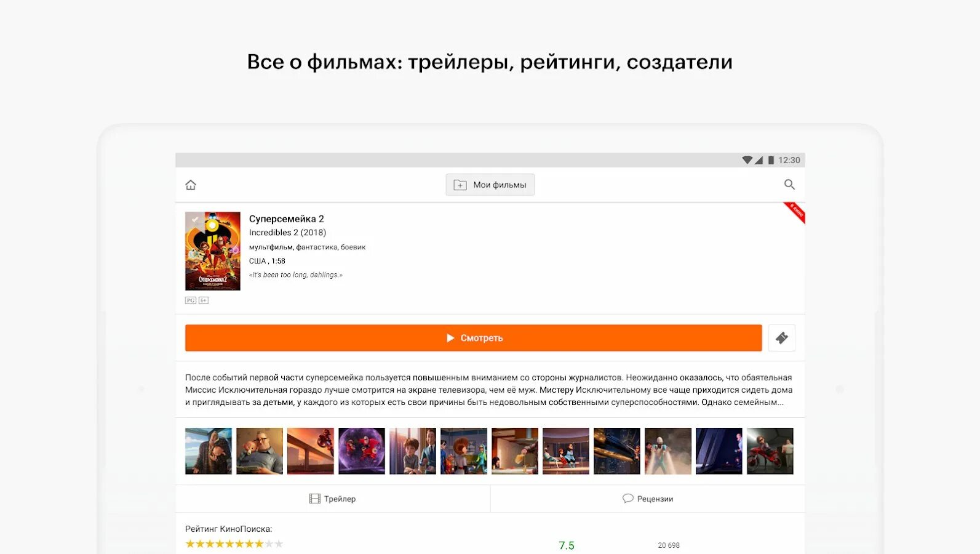Expand the truncated movie description text
This screenshot has height=554, width=980.
tap(489, 390)
